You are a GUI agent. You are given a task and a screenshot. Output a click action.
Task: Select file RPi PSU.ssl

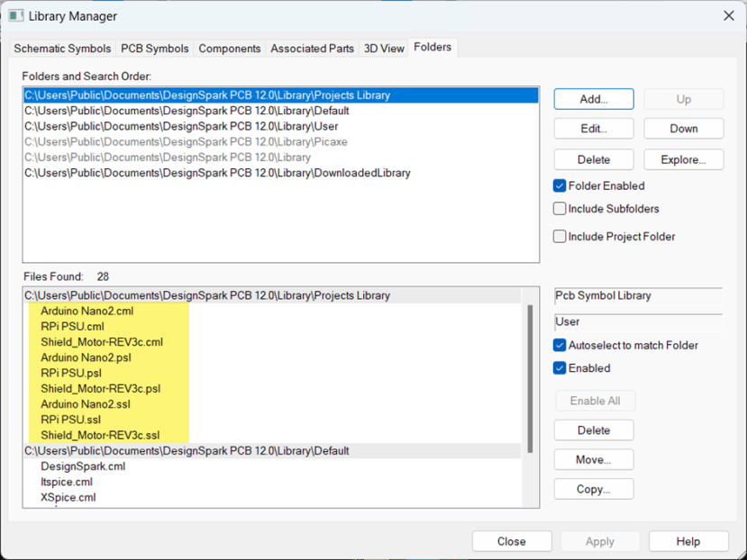[71, 420]
